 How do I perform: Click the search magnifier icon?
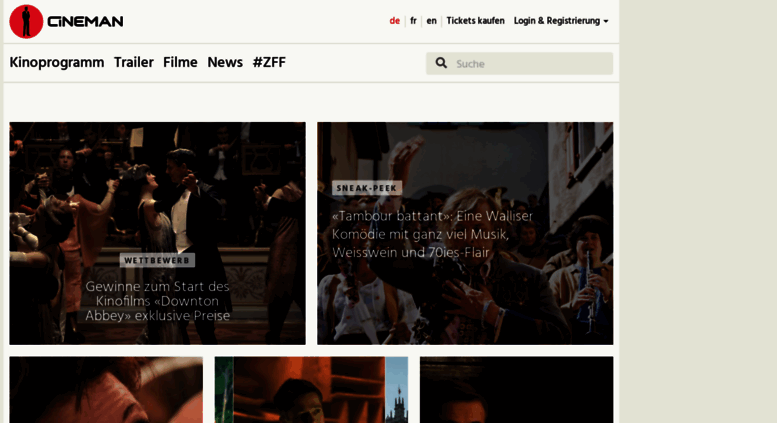click(441, 63)
